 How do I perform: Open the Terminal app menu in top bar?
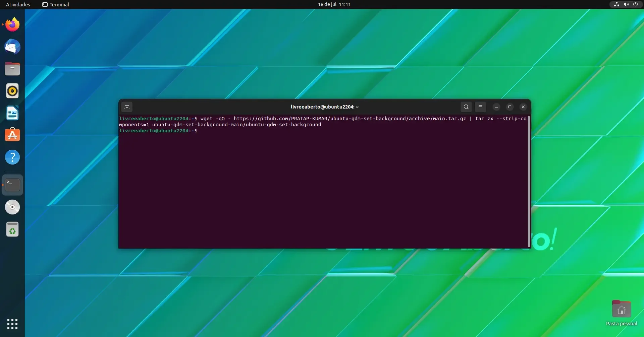pos(56,4)
